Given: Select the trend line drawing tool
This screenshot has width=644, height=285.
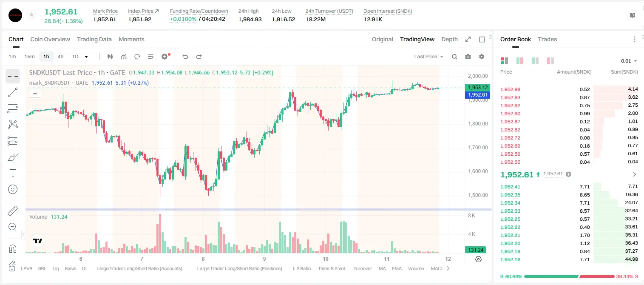Looking at the screenshot, I should coord(13,92).
